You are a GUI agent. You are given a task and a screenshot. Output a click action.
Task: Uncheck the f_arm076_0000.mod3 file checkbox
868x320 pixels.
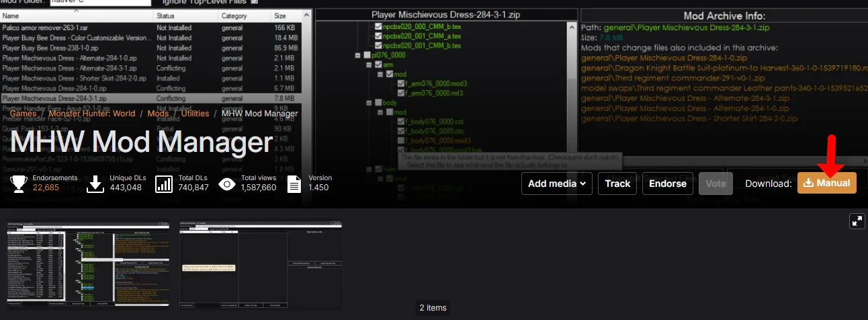point(401,83)
